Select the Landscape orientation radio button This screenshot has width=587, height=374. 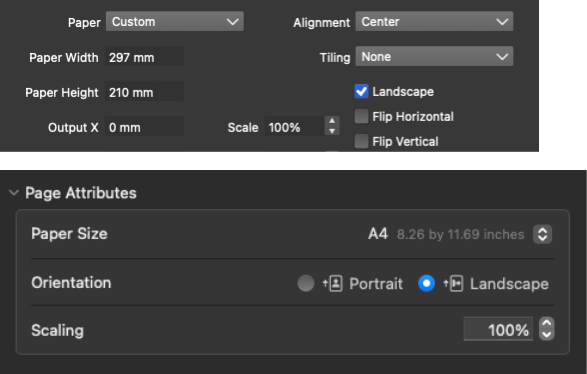(426, 283)
